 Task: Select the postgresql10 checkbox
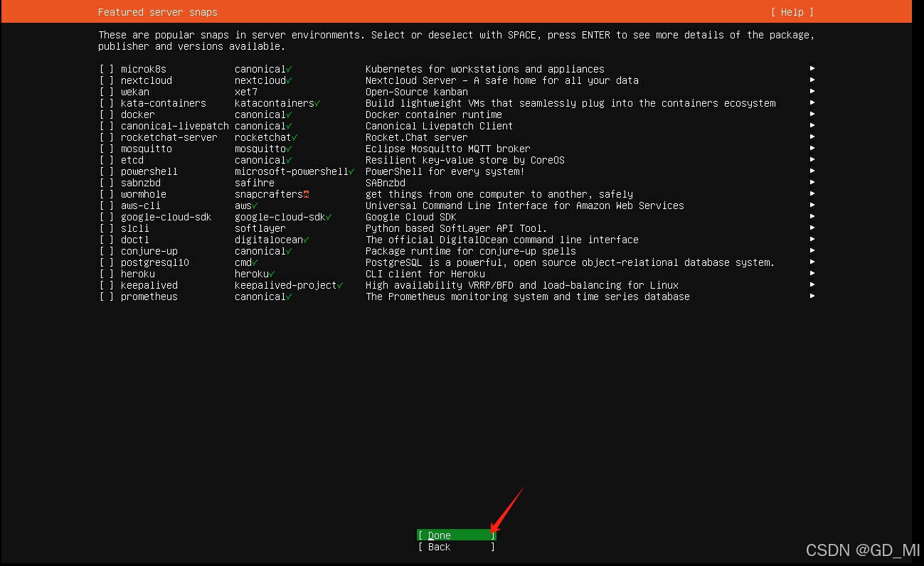(x=106, y=262)
